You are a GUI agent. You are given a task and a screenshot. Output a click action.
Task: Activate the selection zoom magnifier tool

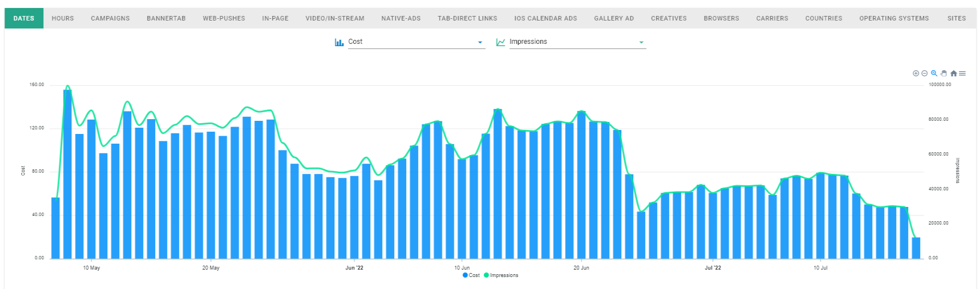934,74
